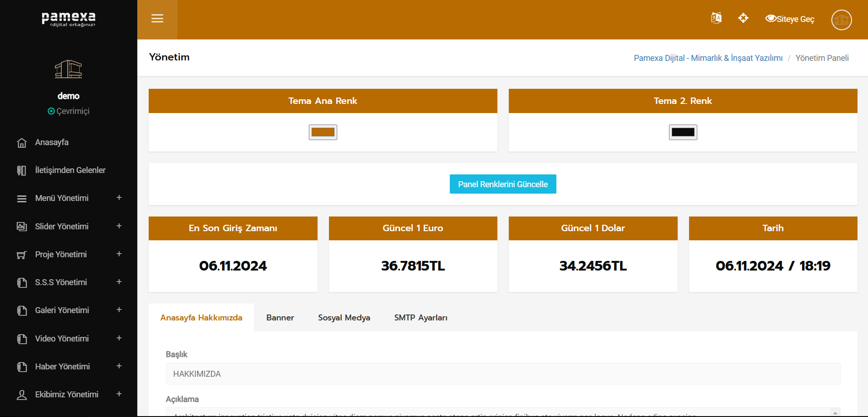This screenshot has width=868, height=417.
Task: Expand Video Yönetimi submenu
Action: (119, 338)
